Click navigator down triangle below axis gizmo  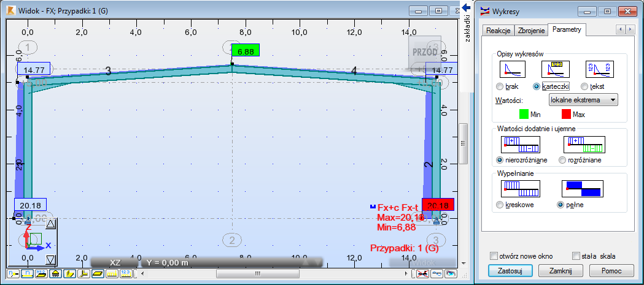(x=50, y=259)
